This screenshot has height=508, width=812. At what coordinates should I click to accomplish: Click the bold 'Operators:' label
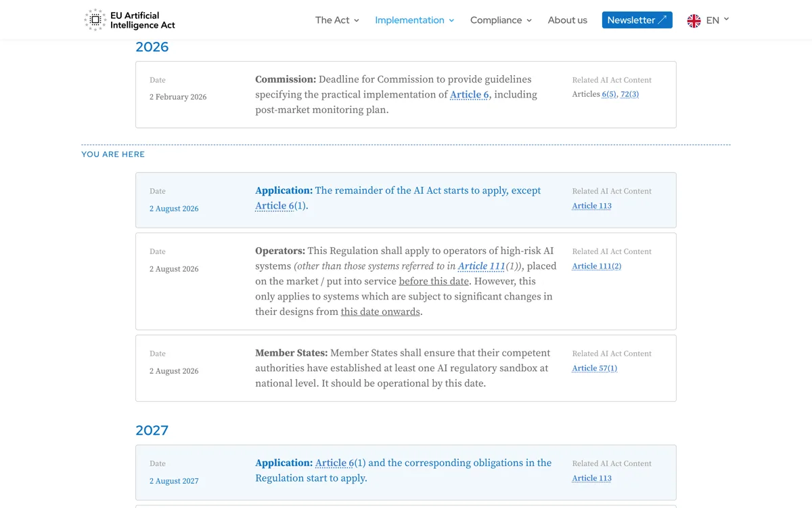(280, 251)
